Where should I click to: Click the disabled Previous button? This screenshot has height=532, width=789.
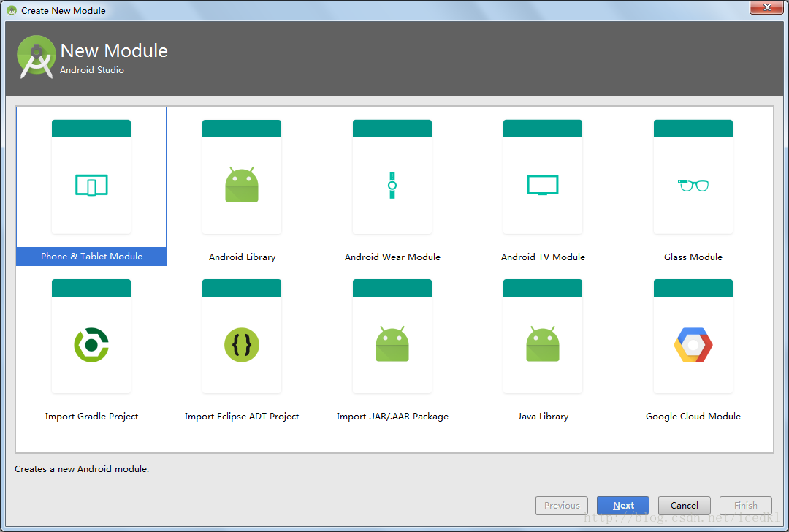(562, 505)
